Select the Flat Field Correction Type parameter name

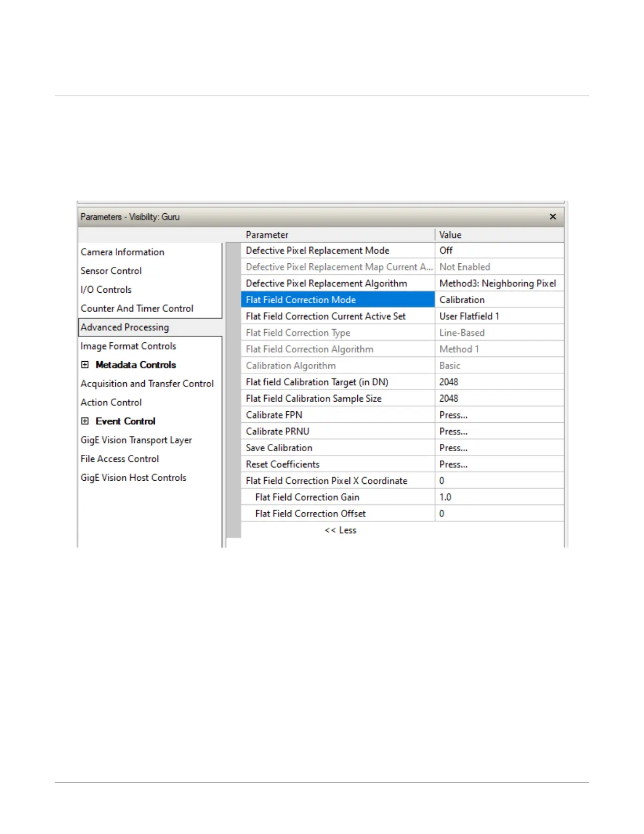[298, 333]
